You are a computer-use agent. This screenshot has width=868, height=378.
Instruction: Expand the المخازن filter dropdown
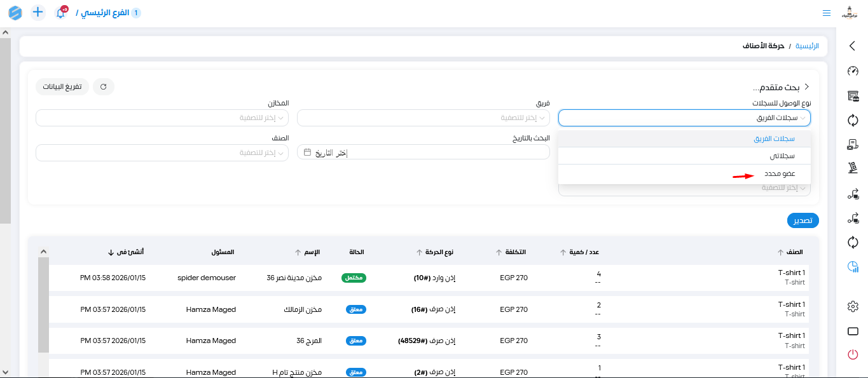(162, 118)
